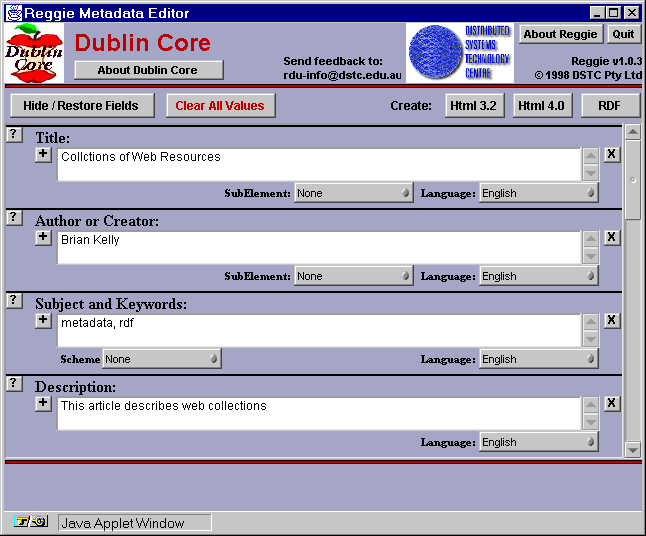Click the Java applet status icon
646x536 pixels.
click(x=31, y=522)
